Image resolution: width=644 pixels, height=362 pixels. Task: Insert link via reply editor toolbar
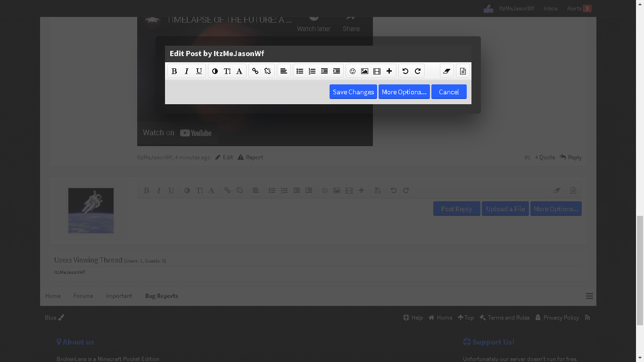click(x=228, y=190)
